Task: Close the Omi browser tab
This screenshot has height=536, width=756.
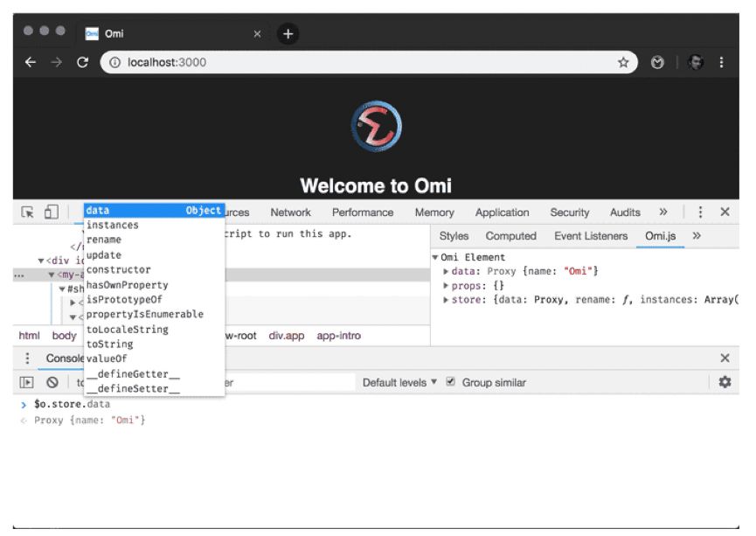Action: tap(258, 34)
